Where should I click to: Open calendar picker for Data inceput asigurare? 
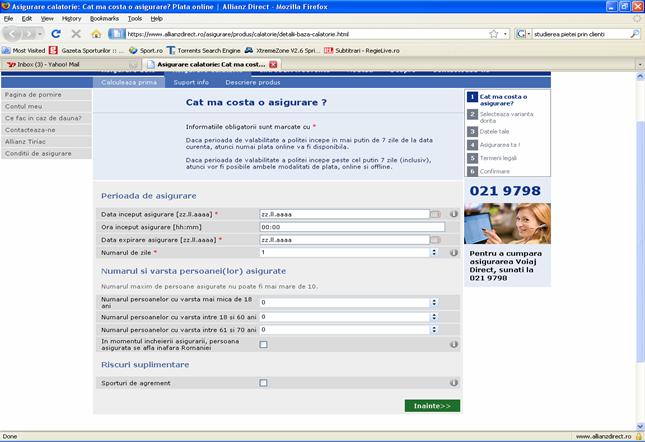point(435,214)
